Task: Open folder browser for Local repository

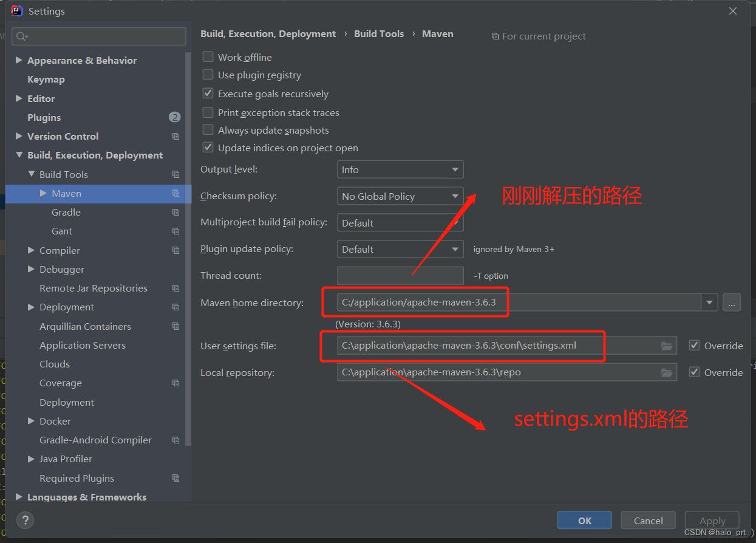Action: (667, 372)
